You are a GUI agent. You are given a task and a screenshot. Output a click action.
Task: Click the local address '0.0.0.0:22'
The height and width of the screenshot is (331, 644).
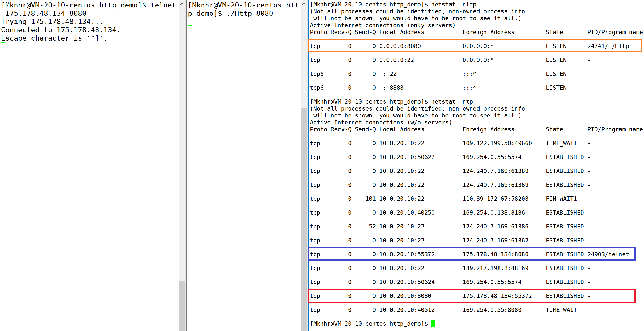click(396, 60)
